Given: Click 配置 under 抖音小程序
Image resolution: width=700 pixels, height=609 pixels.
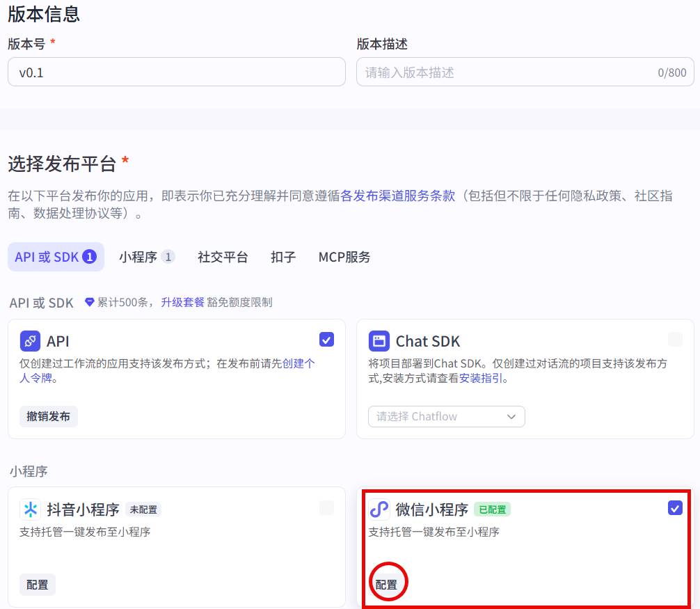Looking at the screenshot, I should 38,585.
